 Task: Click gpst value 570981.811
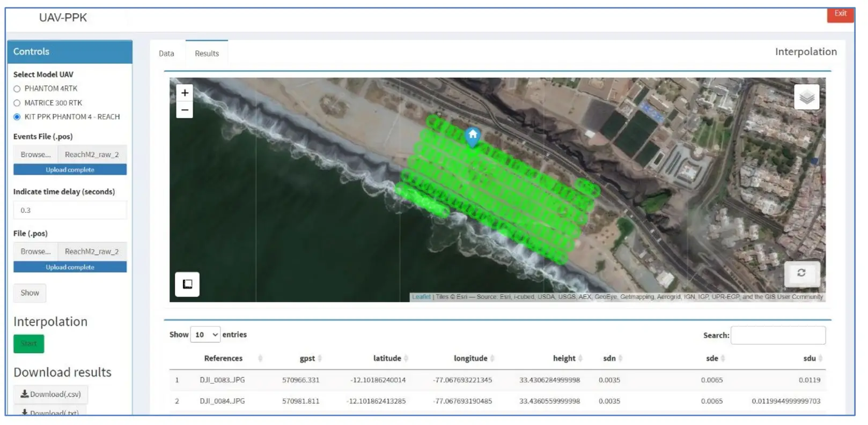(300, 401)
